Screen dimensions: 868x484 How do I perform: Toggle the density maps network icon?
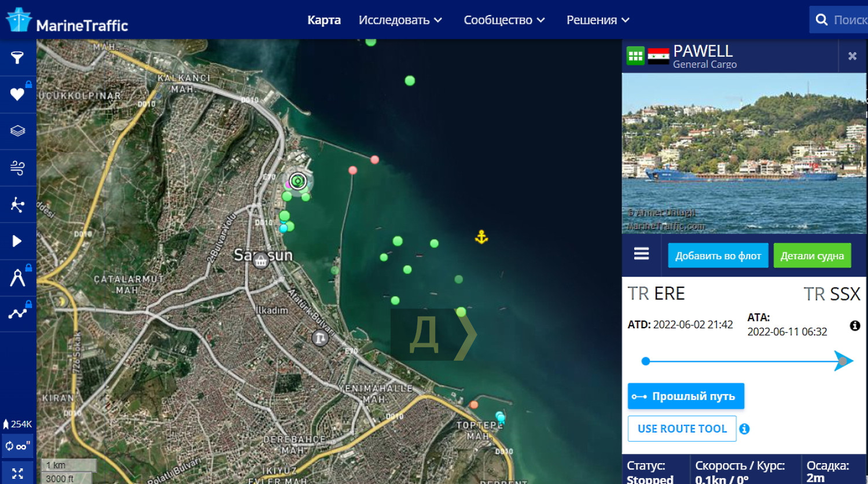17,204
